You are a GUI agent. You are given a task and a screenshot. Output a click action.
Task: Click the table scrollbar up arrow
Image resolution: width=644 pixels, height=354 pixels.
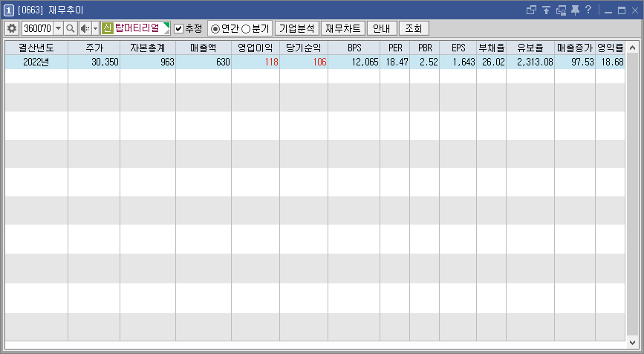(633, 47)
